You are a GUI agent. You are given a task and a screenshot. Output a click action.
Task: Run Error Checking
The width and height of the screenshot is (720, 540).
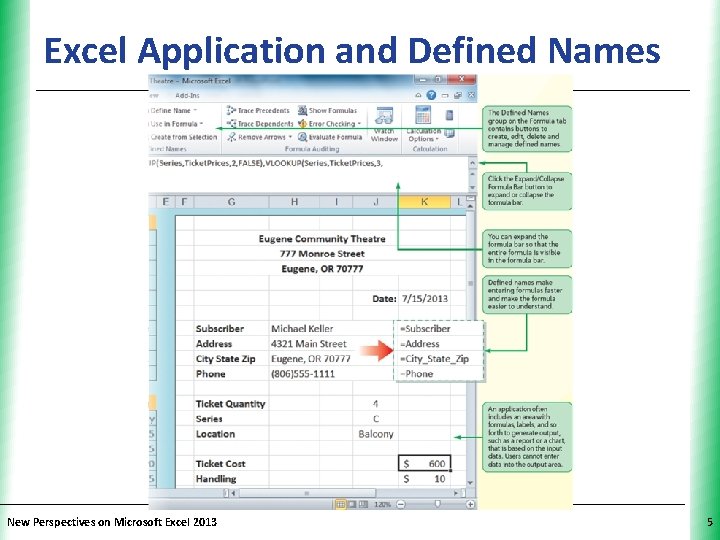pos(326,124)
